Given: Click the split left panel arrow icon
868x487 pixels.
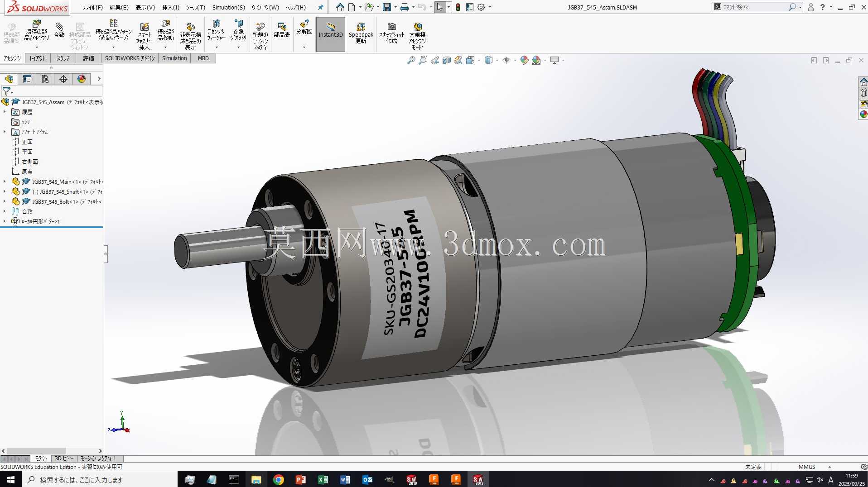Looking at the screenshot, I should [x=814, y=60].
